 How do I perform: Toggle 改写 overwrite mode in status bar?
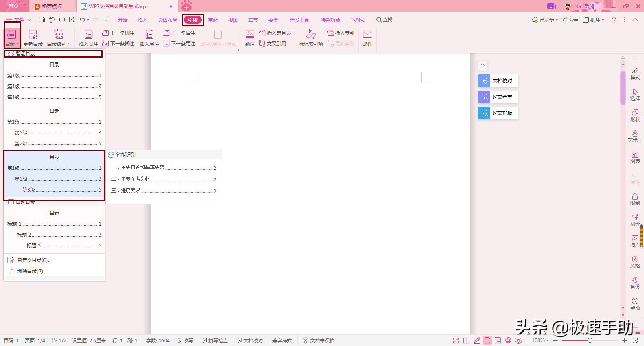pyautogui.click(x=185, y=340)
